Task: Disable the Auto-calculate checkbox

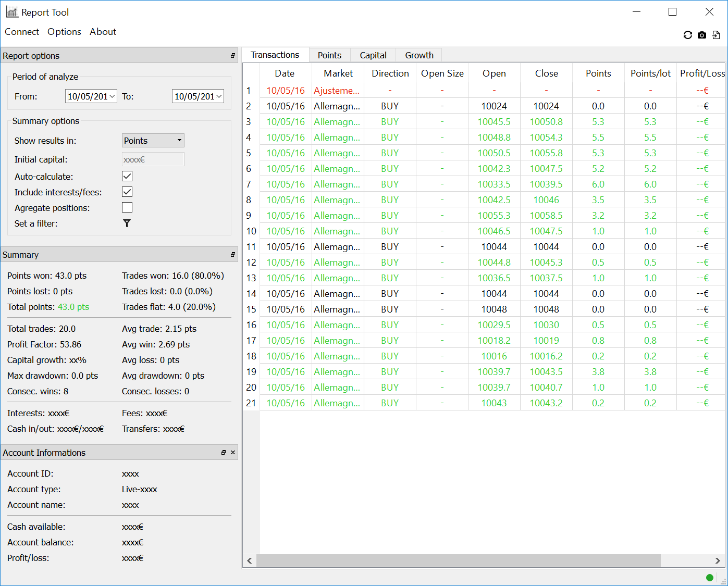Action: pyautogui.click(x=127, y=176)
